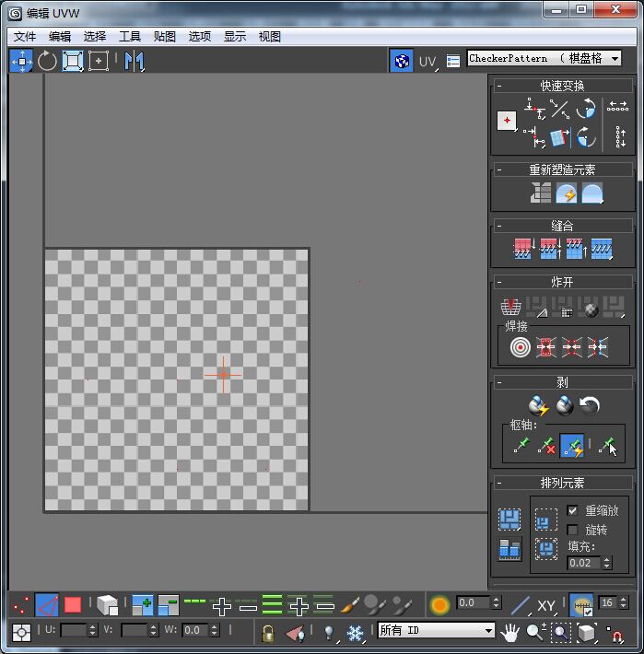Open the 所有 ID material dropdown
Screen dimensions: 644x654
tap(437, 631)
